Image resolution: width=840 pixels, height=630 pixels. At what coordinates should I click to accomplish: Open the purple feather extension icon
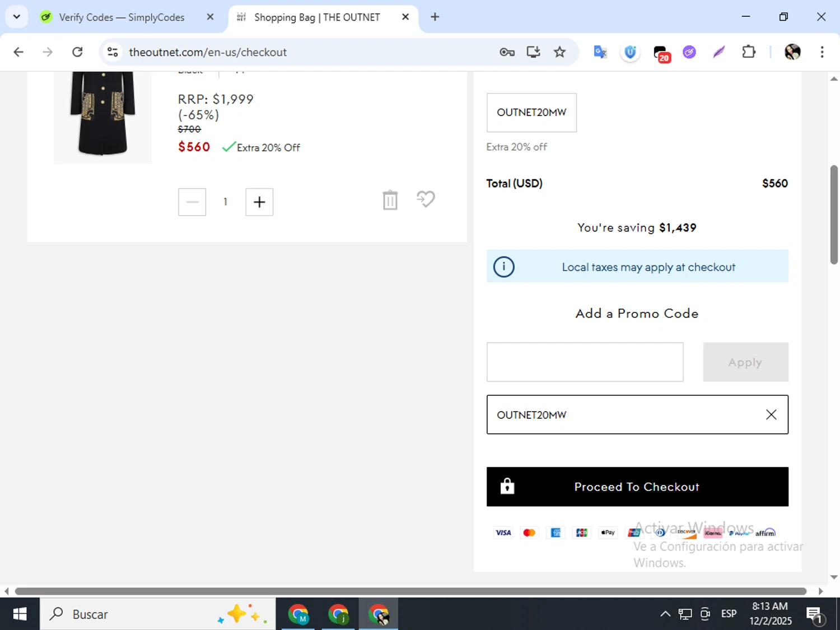[719, 52]
